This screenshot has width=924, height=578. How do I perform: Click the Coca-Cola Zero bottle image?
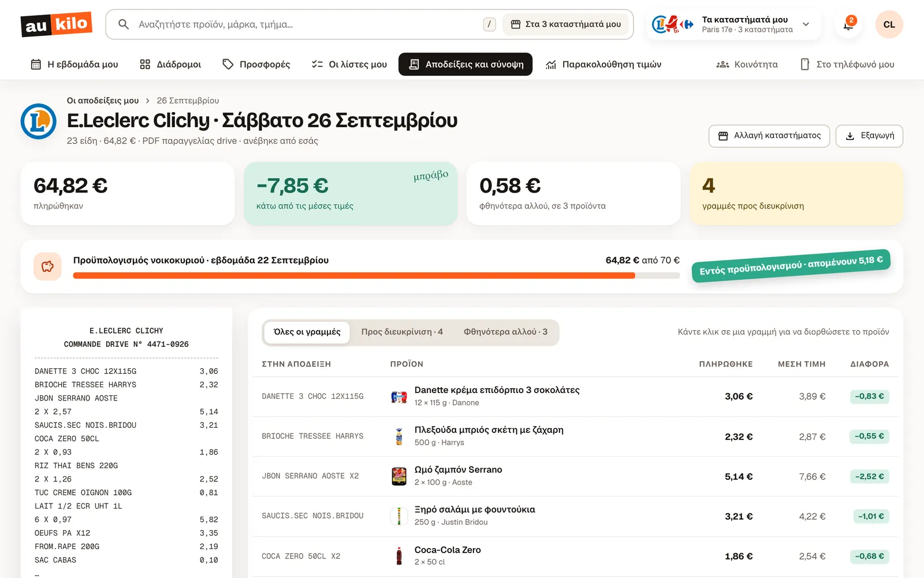pyautogui.click(x=399, y=556)
